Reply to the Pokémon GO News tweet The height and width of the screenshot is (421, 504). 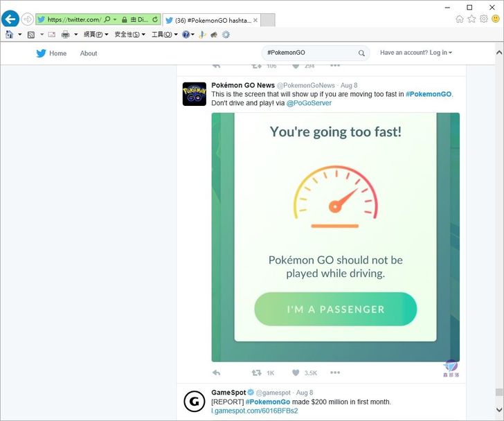coord(216,373)
